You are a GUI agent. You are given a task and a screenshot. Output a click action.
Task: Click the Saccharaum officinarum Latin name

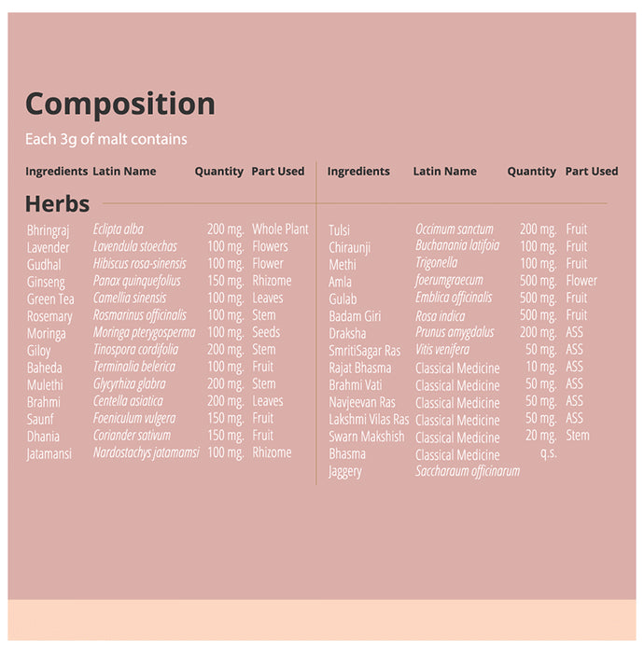click(467, 472)
